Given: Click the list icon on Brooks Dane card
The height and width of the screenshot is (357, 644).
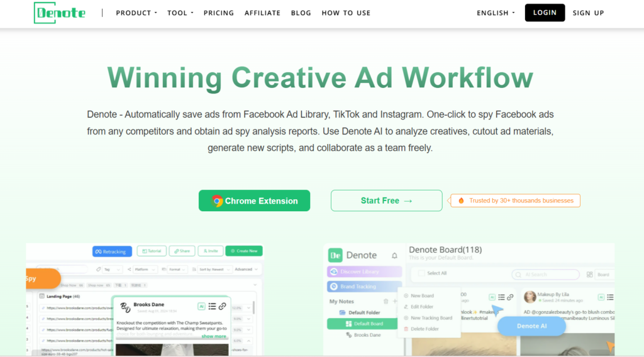Looking at the screenshot, I should point(212,306).
